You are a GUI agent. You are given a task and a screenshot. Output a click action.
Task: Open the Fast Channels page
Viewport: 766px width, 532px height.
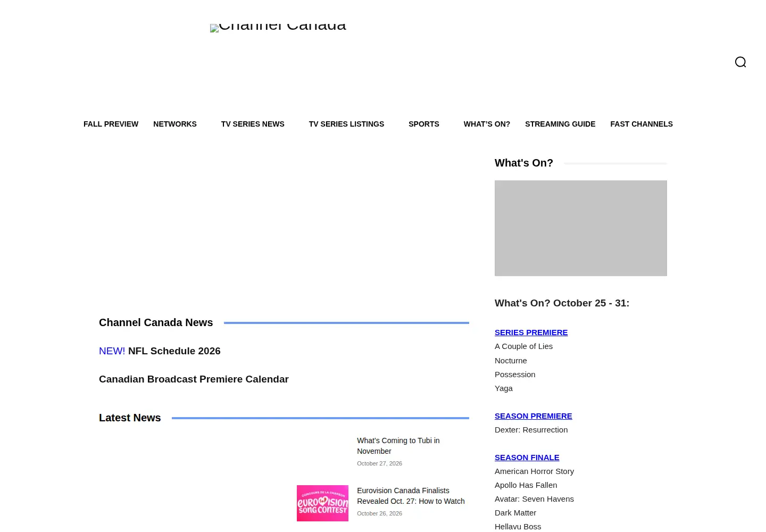click(642, 124)
